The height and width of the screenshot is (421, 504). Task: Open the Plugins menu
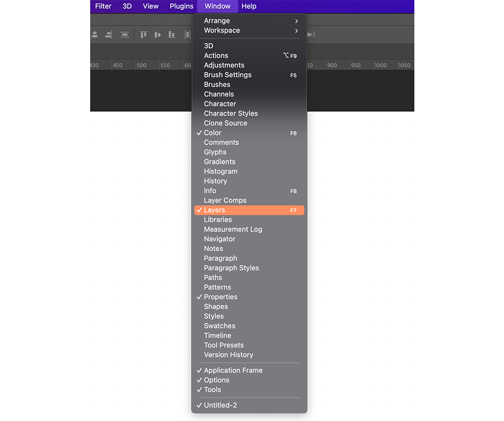181,6
